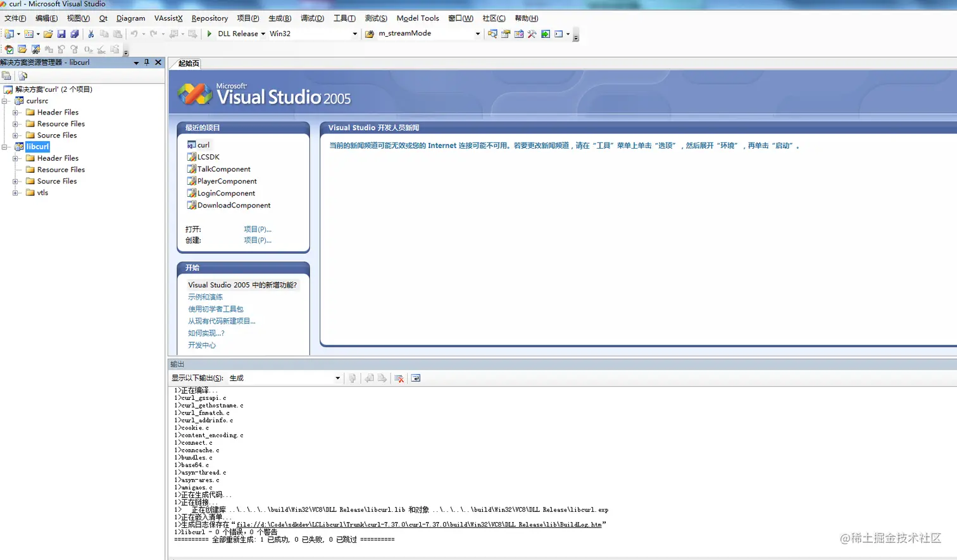Open the Properties Window toolbar icon
Screen dimensions: 957x560
pos(506,34)
